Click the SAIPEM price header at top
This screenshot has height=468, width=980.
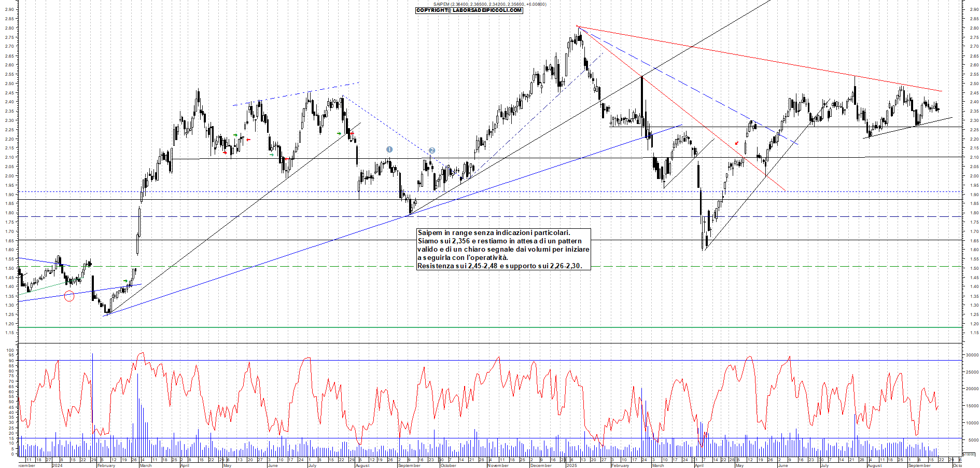pyautogui.click(x=489, y=4)
